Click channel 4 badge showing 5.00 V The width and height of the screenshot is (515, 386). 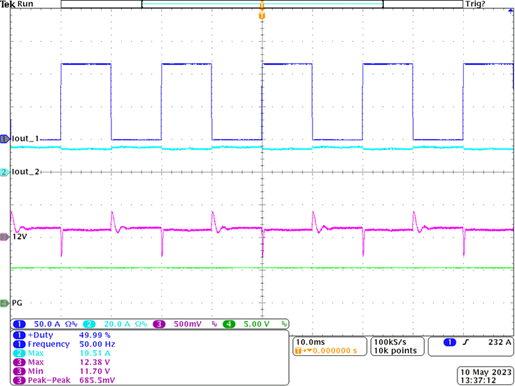255,324
